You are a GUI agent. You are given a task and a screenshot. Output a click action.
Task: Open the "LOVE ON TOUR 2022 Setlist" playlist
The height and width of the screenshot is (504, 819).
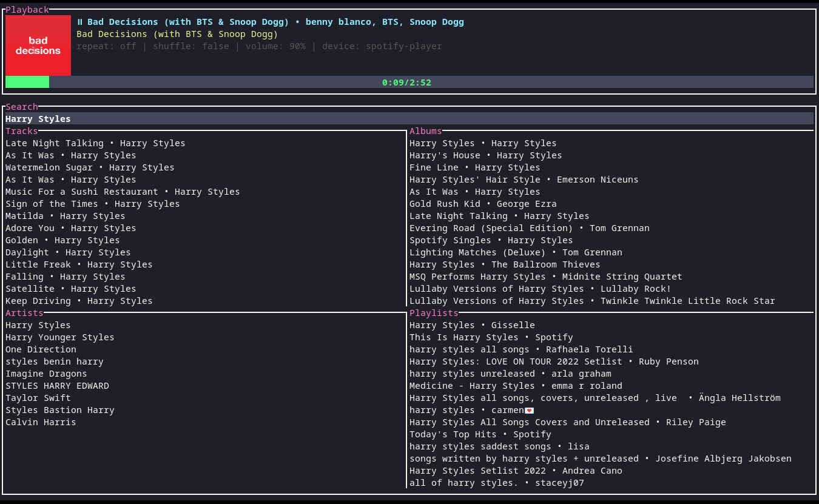554,361
